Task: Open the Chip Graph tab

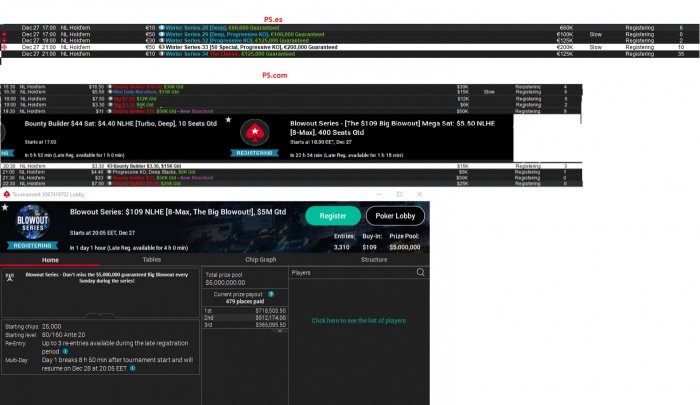Action: click(x=260, y=259)
